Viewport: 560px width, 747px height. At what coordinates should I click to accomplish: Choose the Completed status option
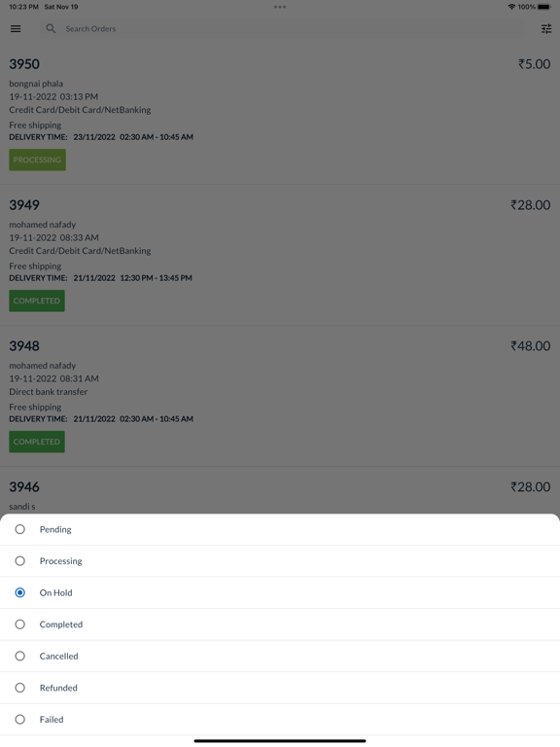(280, 624)
